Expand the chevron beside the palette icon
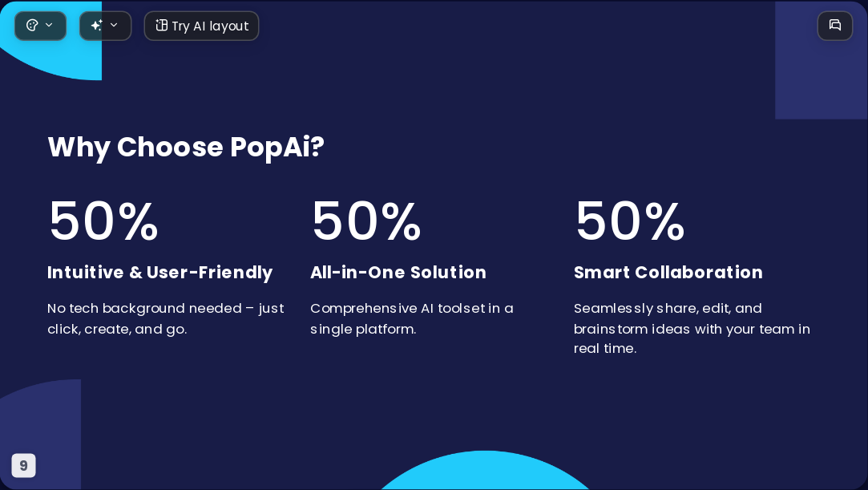868x490 pixels. coord(49,25)
